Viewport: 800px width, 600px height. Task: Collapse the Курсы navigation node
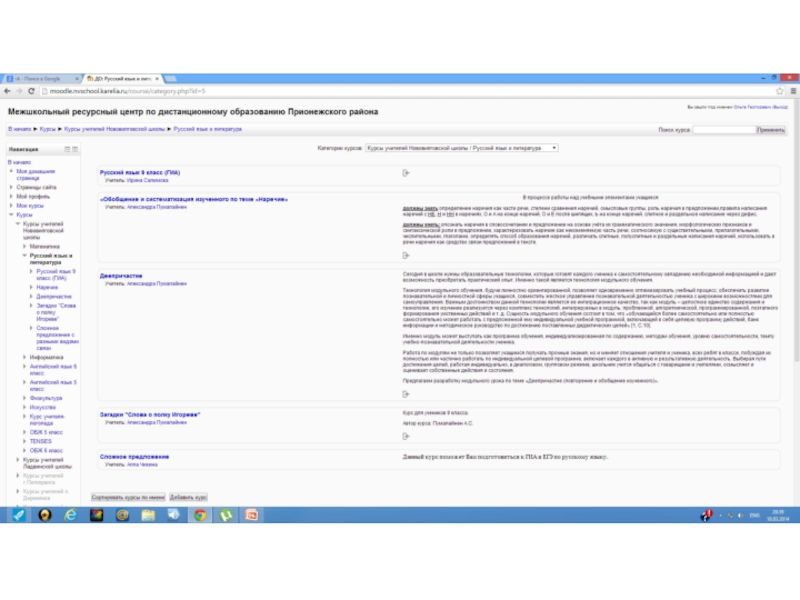11,215
